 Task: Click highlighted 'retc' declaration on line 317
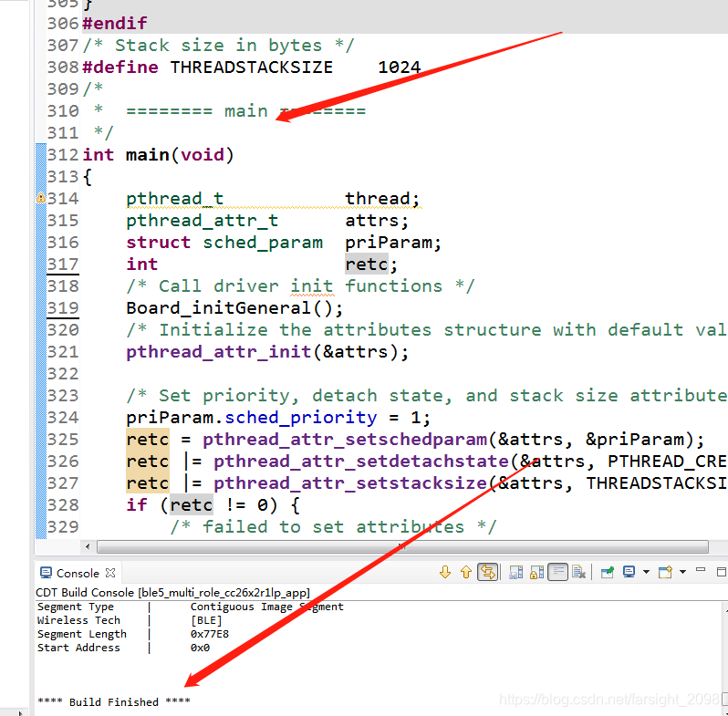pyautogui.click(x=367, y=265)
